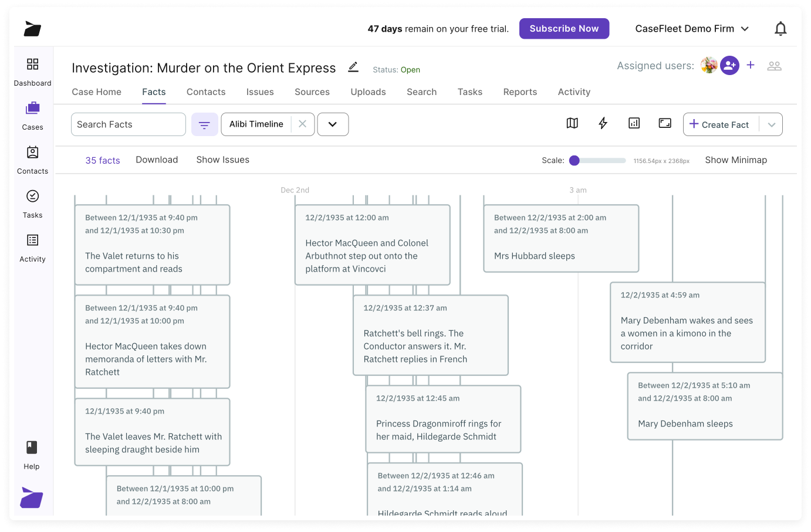Toggle Show Minimap
The image size is (811, 532).
(x=736, y=160)
